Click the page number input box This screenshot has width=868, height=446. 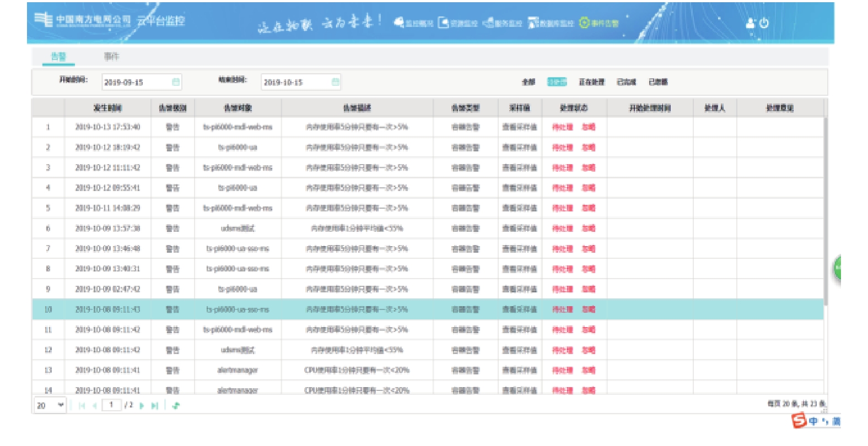pyautogui.click(x=111, y=405)
